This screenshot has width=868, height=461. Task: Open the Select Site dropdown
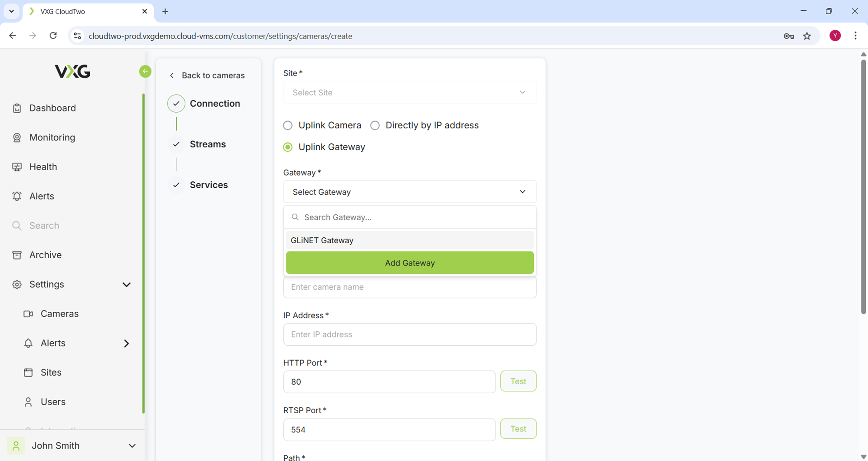pyautogui.click(x=409, y=92)
